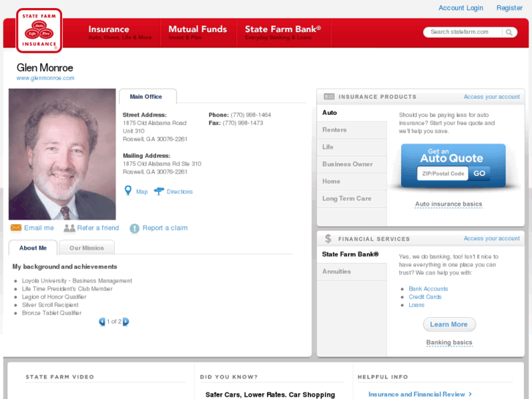Viewport: 532px width, 399px height.
Task: Click the Map link
Action: coord(142,192)
